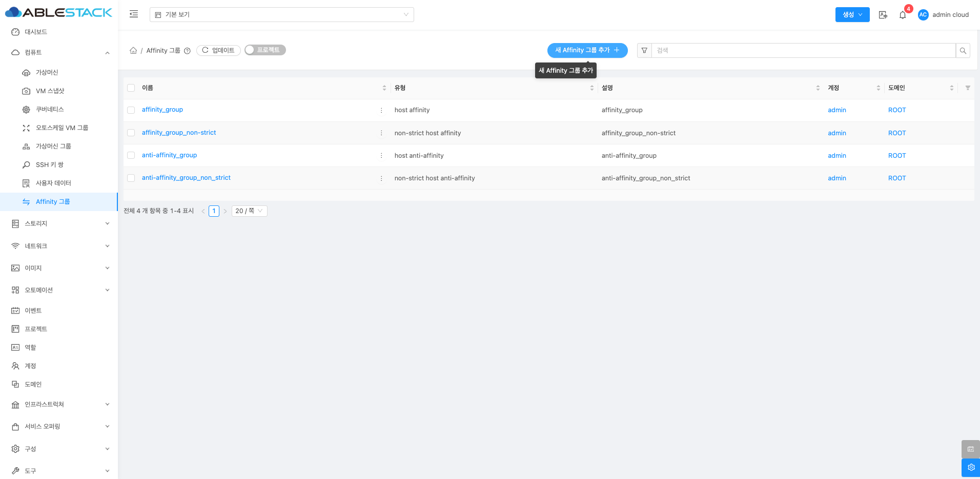Click the search magnifier button
The width and height of the screenshot is (980, 479).
coord(963,50)
